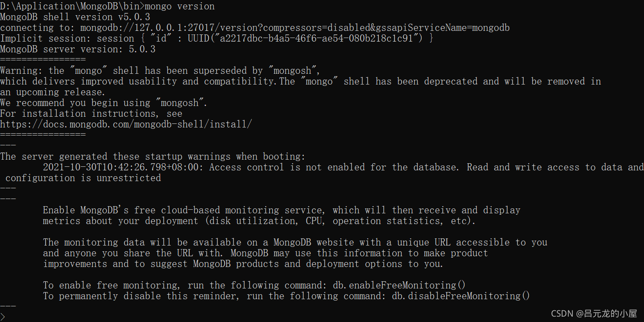Click the typed "mongo version" command

pos(180,6)
